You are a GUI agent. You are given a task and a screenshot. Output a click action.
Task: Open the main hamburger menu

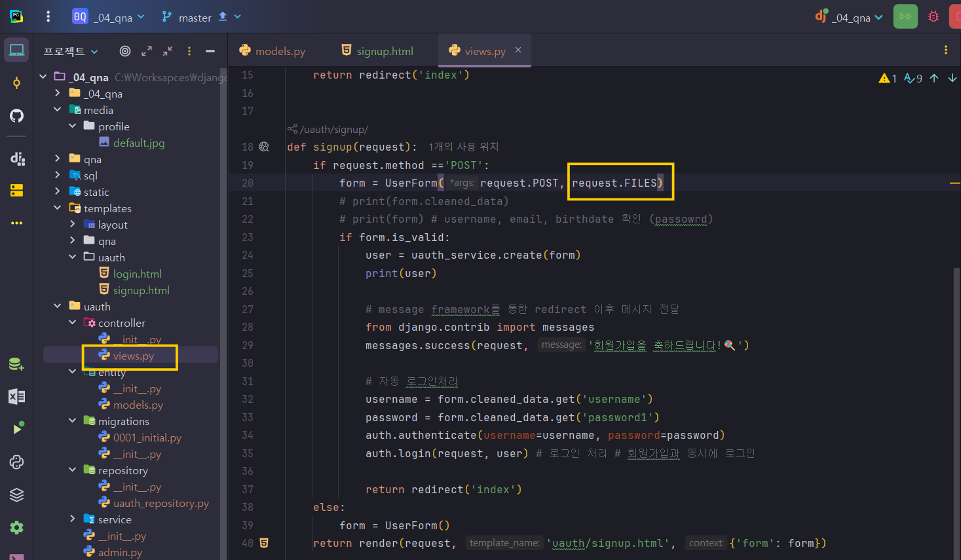[48, 17]
